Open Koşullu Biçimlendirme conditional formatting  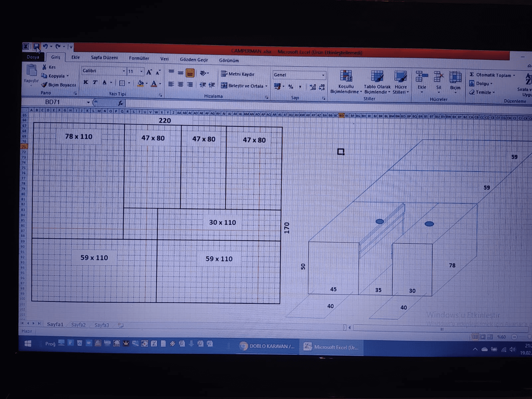click(346, 82)
